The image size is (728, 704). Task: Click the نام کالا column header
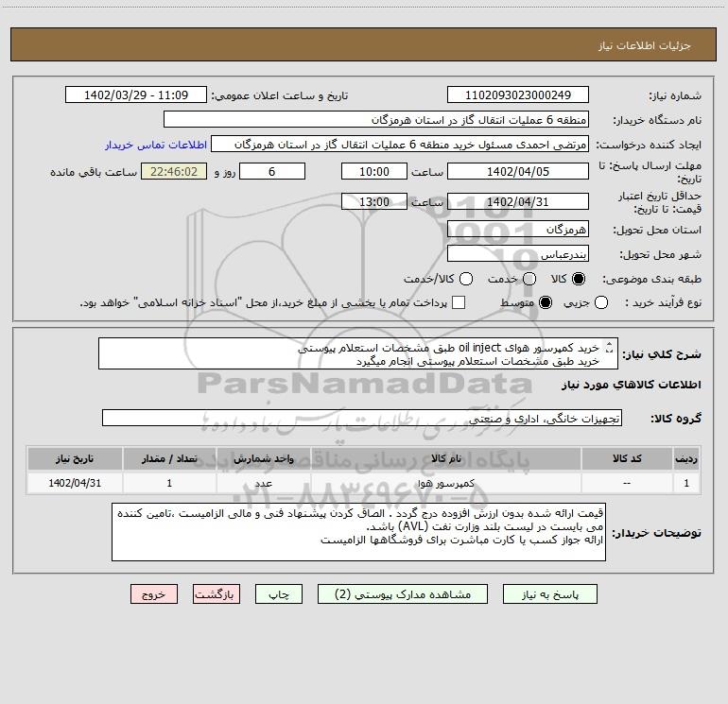(446, 458)
